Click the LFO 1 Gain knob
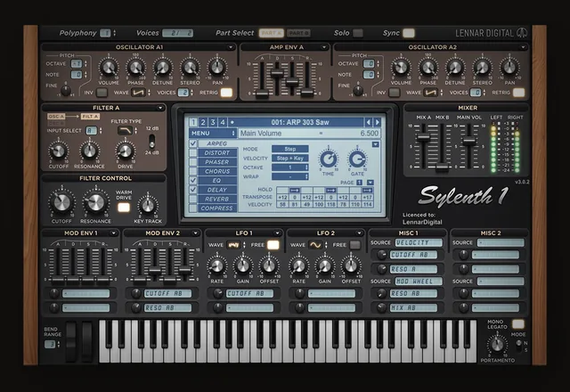The image size is (570, 392). tap(243, 266)
